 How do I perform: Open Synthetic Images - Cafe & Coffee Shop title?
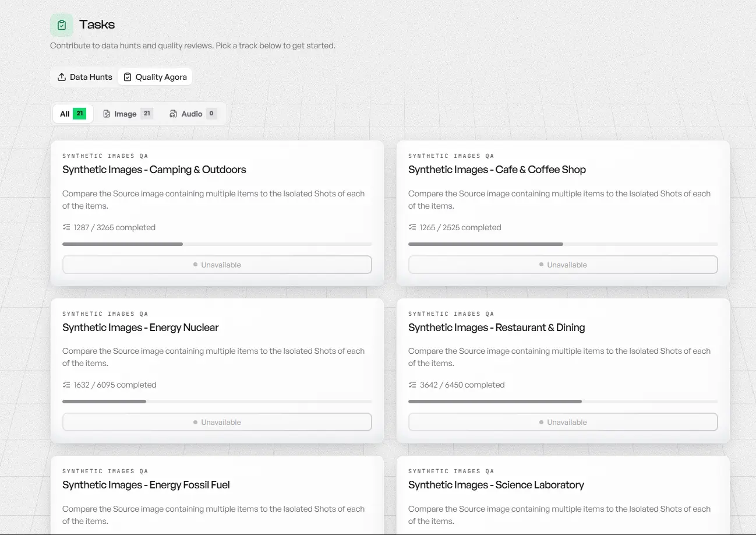click(x=497, y=170)
